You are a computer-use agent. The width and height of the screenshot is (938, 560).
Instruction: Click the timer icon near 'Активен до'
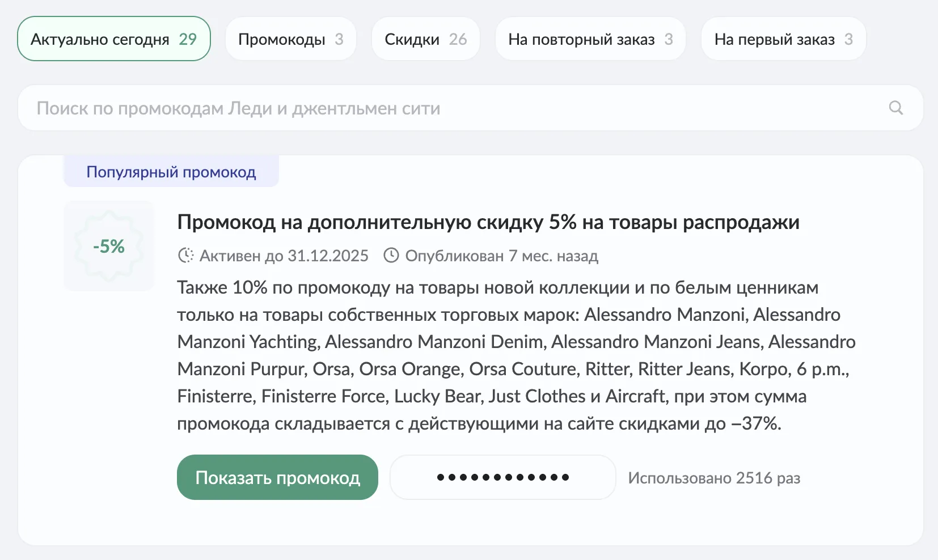(185, 256)
